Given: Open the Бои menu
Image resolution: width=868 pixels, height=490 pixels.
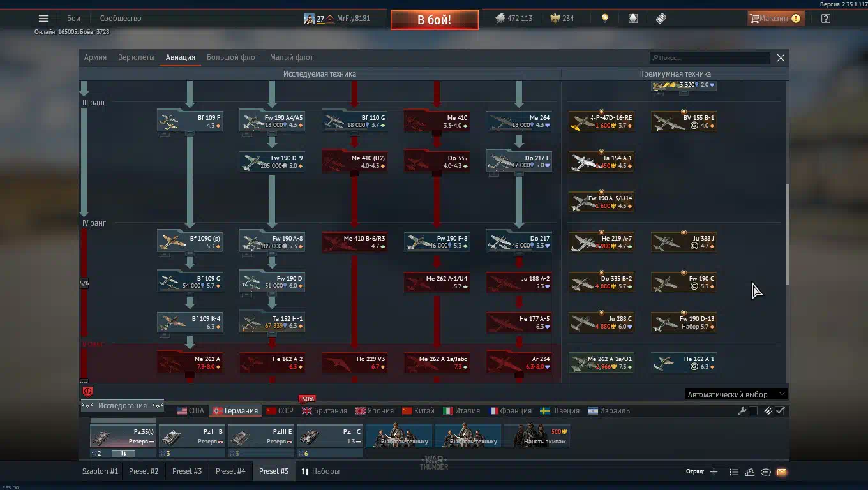Looking at the screenshot, I should coord(74,19).
